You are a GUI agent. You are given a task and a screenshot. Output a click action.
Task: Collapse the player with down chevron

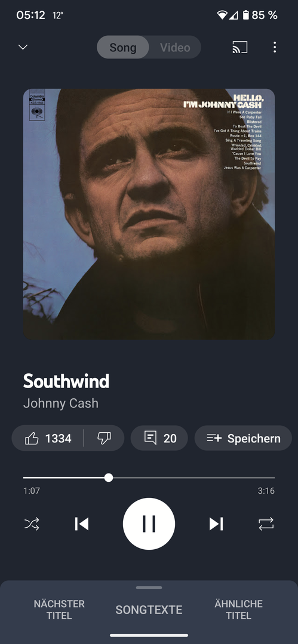click(x=23, y=47)
